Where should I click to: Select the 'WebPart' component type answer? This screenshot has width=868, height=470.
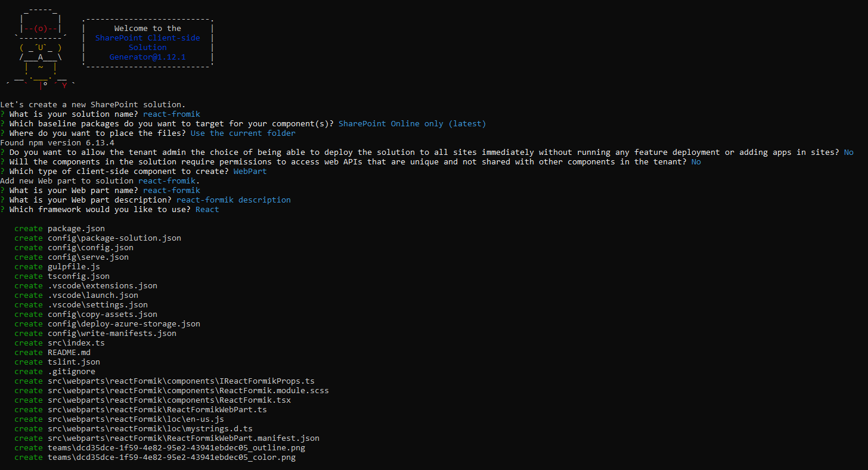(x=250, y=171)
